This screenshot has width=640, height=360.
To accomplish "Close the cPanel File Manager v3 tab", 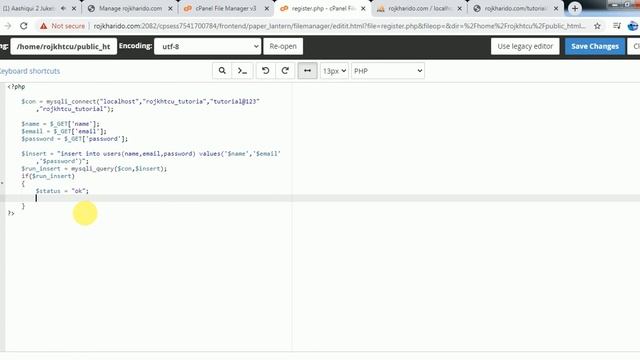I will click(x=267, y=8).
